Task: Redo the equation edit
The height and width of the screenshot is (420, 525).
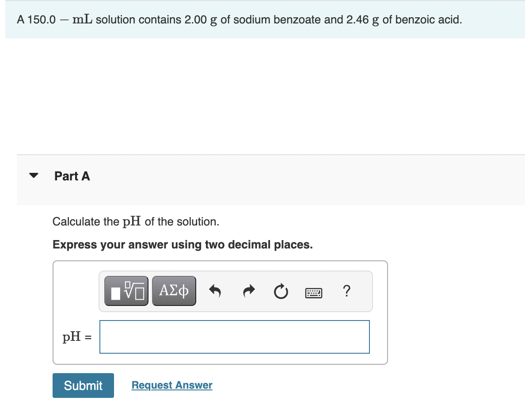Action: (248, 290)
